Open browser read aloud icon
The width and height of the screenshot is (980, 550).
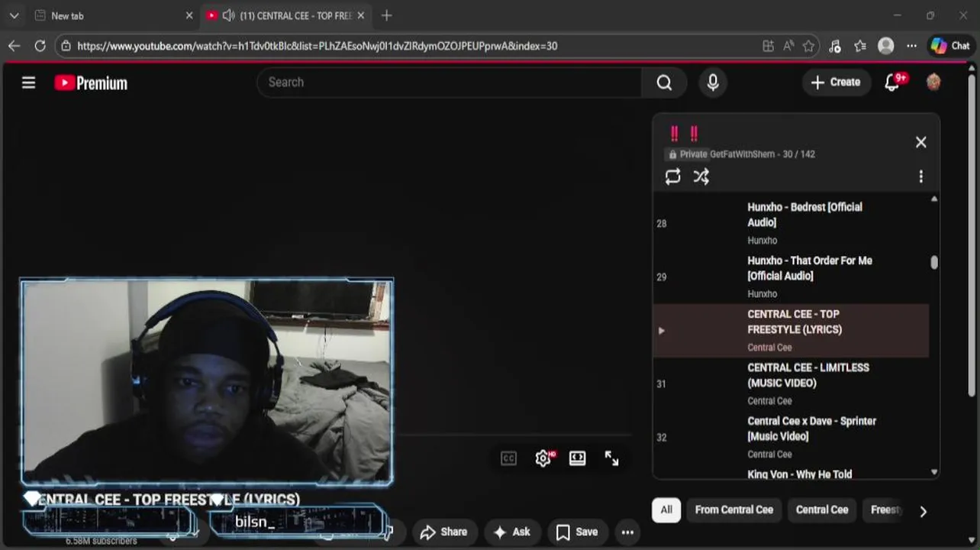coord(788,46)
